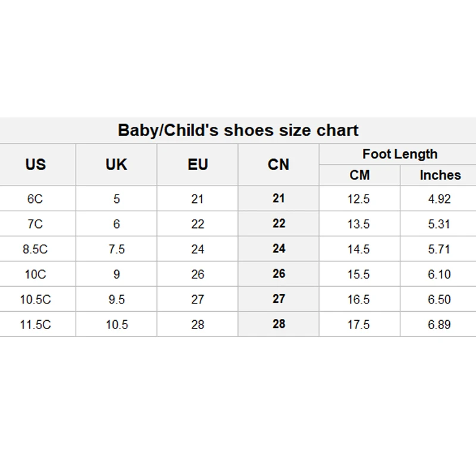Click US size 8.5C cell
The image size is (476, 476).
point(35,249)
